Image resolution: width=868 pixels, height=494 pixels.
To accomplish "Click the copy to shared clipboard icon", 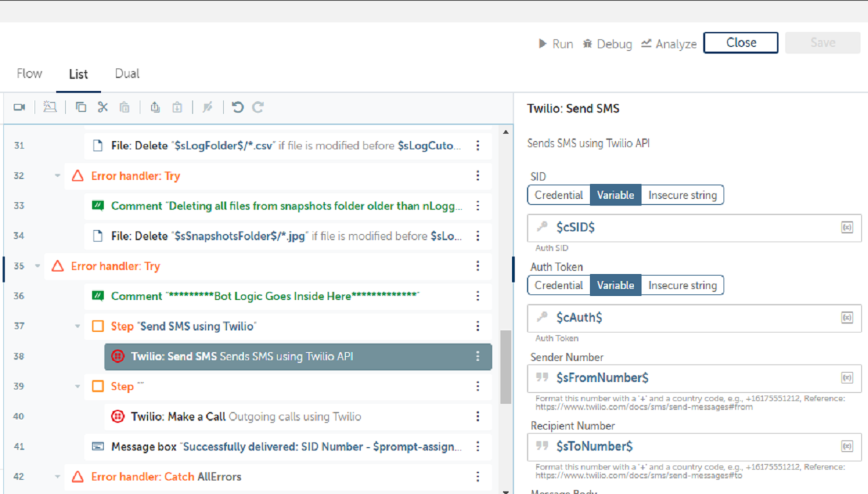I will [155, 107].
